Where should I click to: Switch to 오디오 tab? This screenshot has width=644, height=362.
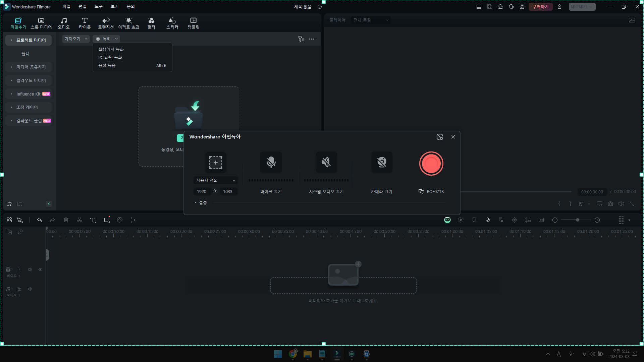64,23
